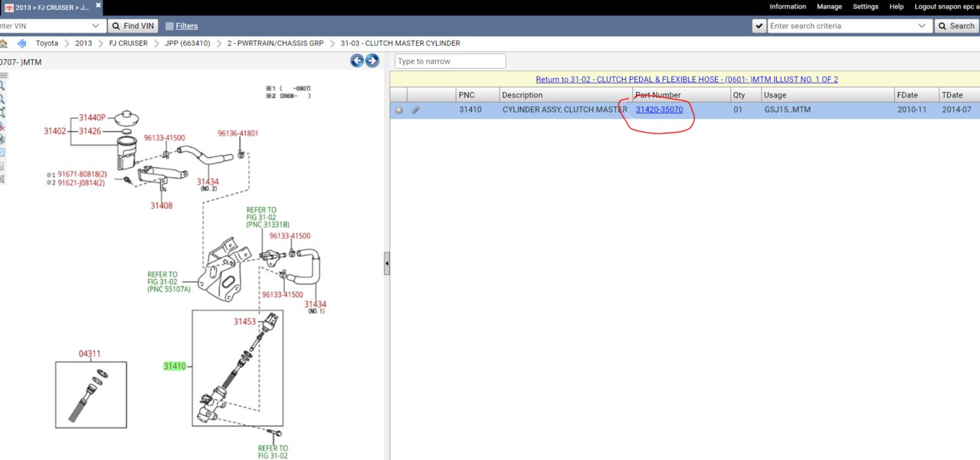Navigate to JPP (663410) breadcrumb
This screenshot has height=460, width=980.
click(187, 44)
